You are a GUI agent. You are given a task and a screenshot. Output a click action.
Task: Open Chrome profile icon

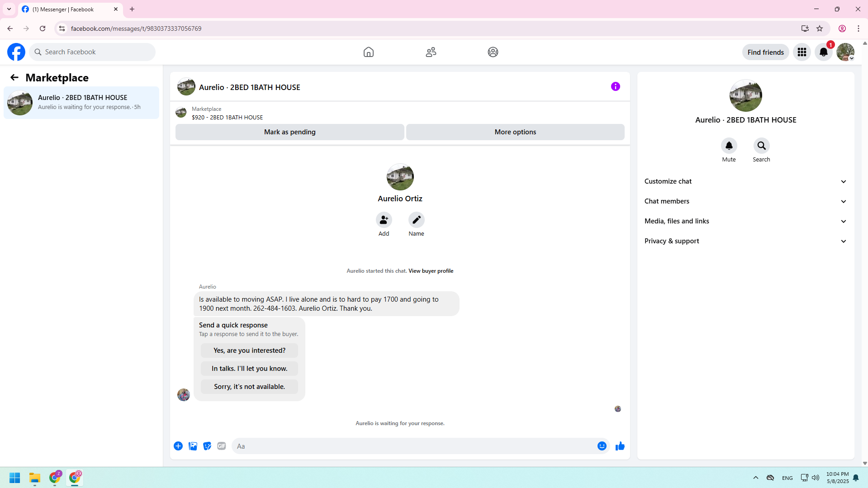pos(842,28)
